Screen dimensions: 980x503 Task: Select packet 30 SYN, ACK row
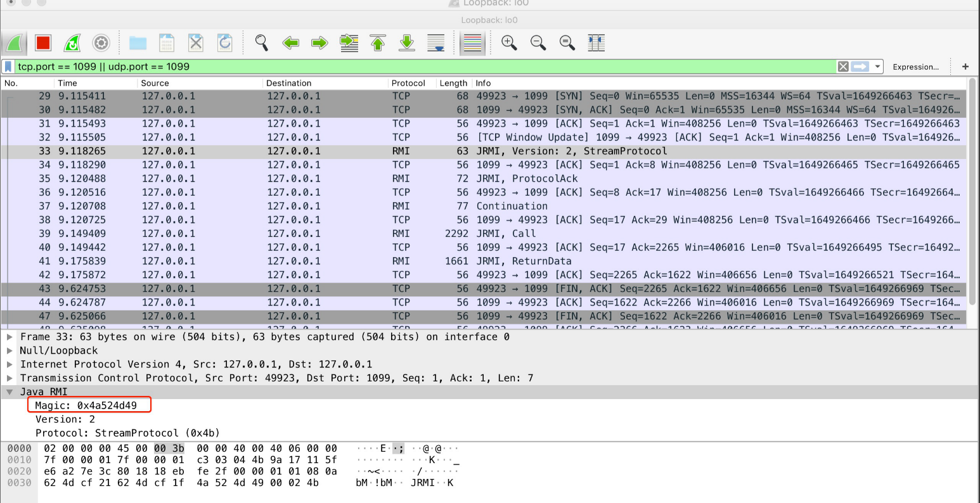click(x=484, y=110)
